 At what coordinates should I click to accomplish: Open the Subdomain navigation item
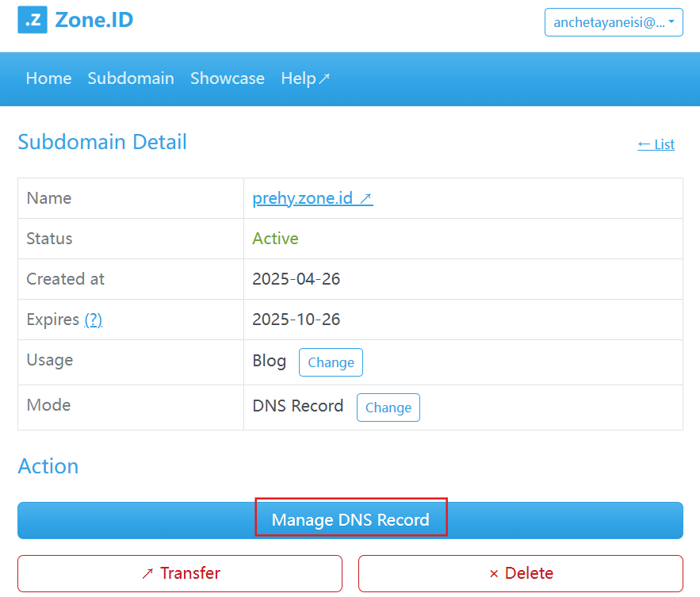point(131,78)
